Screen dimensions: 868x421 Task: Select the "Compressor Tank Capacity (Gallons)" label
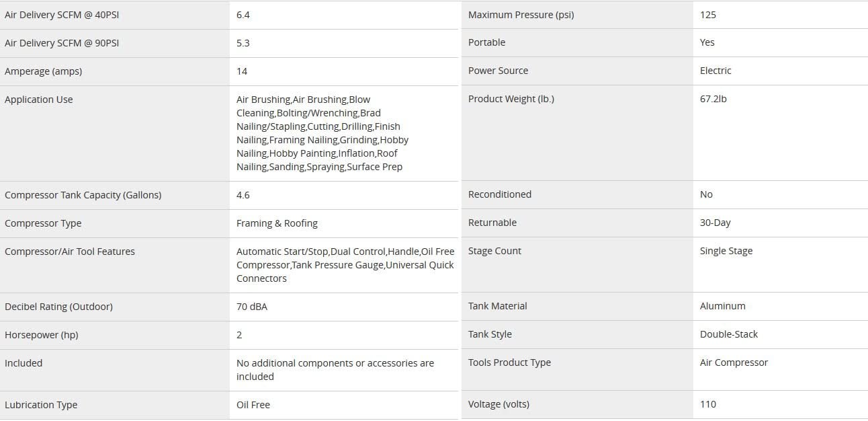83,195
